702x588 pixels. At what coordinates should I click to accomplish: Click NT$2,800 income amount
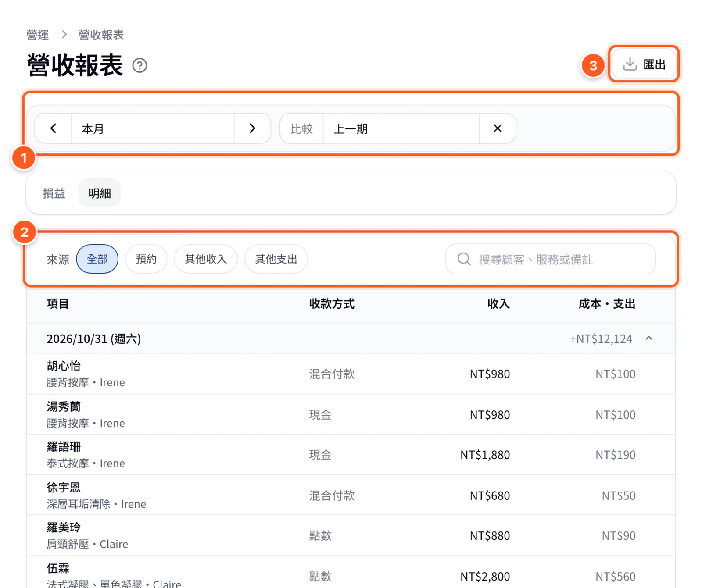coord(485,576)
